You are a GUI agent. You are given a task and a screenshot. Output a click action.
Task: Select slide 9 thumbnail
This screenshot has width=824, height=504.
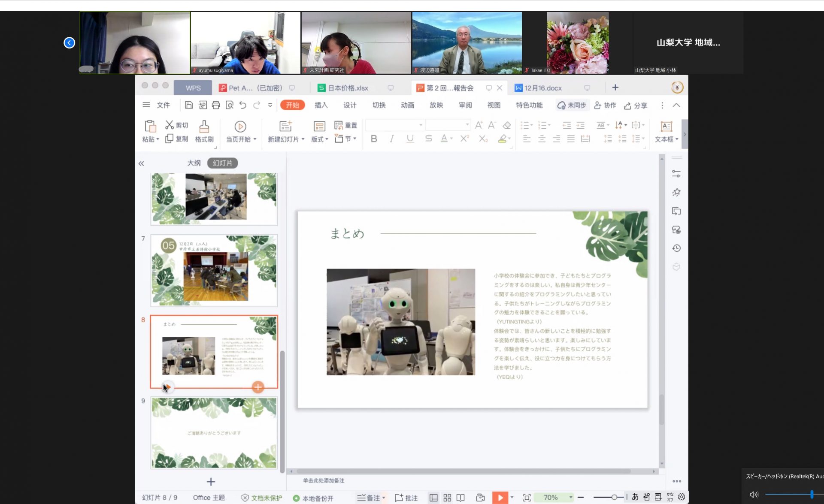point(214,432)
